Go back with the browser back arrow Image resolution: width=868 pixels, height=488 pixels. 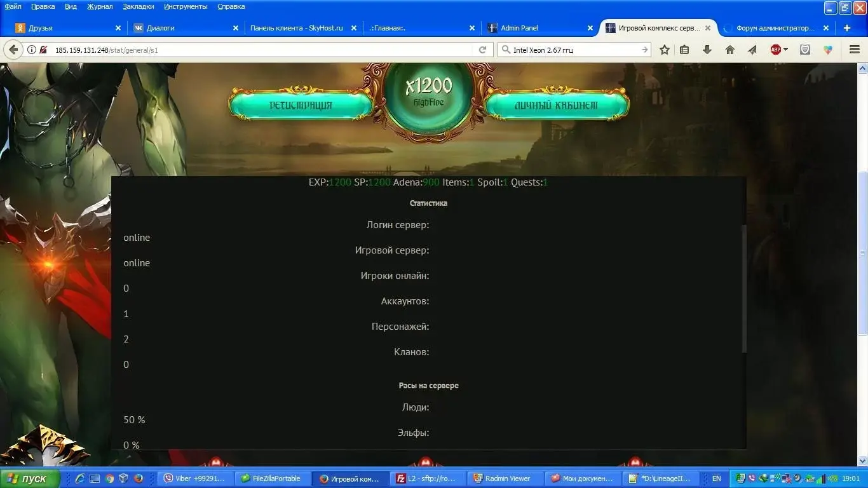click(13, 50)
